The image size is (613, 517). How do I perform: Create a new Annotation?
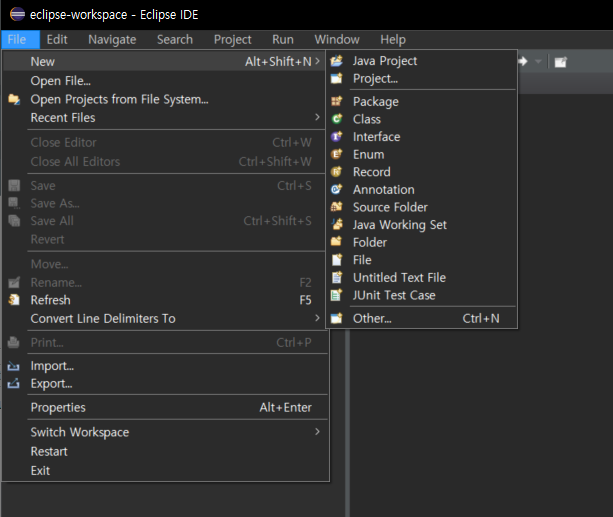421,190
